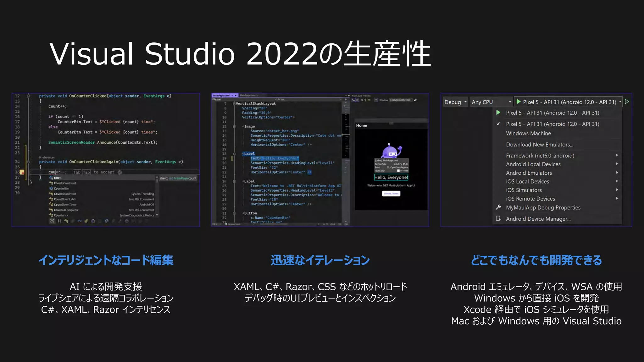Click the dotnet bot image in the live preview
The height and width of the screenshot is (362, 644).
coord(391,151)
